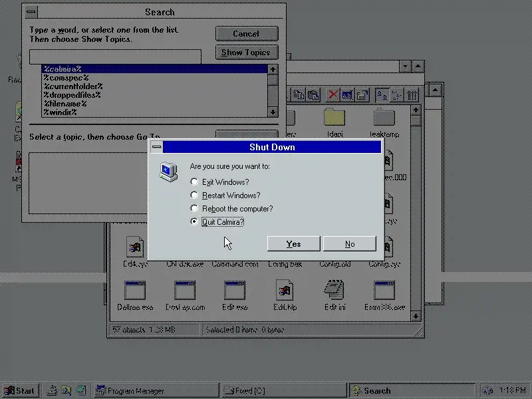Click the toolbar icon right of Rename
The height and width of the screenshot is (399, 532).
tap(362, 95)
